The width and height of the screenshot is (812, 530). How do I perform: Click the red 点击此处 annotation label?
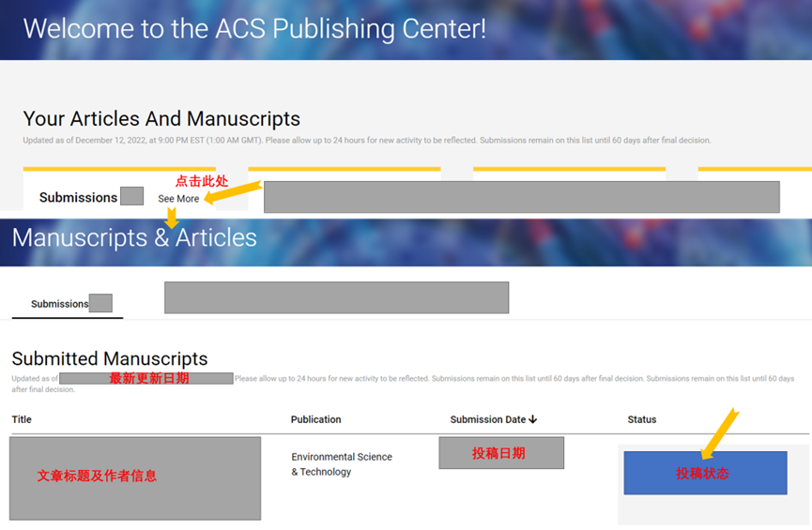pos(201,181)
